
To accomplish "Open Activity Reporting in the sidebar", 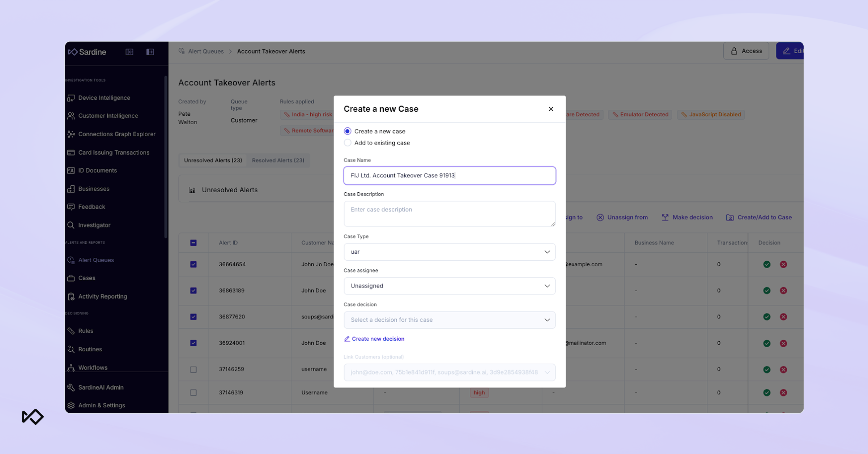I will (102, 296).
